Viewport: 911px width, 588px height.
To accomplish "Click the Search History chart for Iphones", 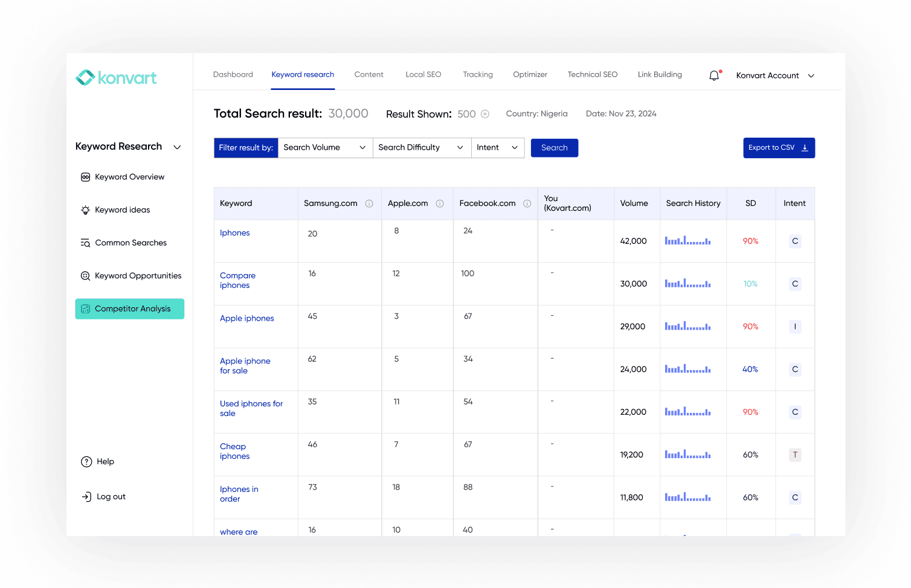I will pyautogui.click(x=687, y=241).
